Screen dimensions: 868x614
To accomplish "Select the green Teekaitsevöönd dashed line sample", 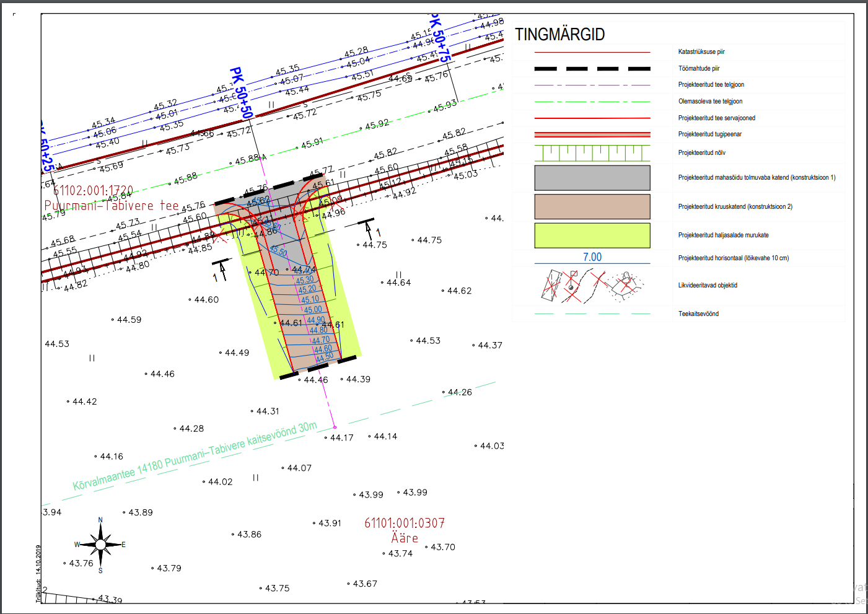I will coord(592,314).
